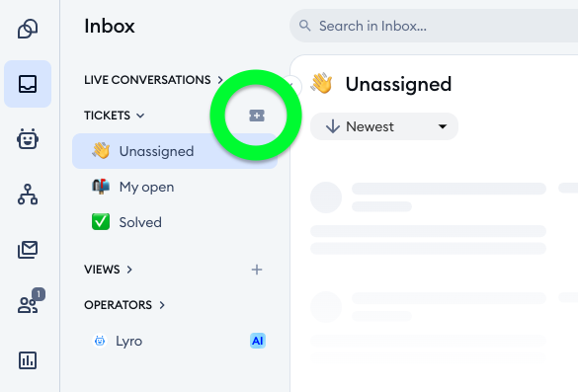
Task: Select the Unassigned tickets folder
Action: (175, 151)
